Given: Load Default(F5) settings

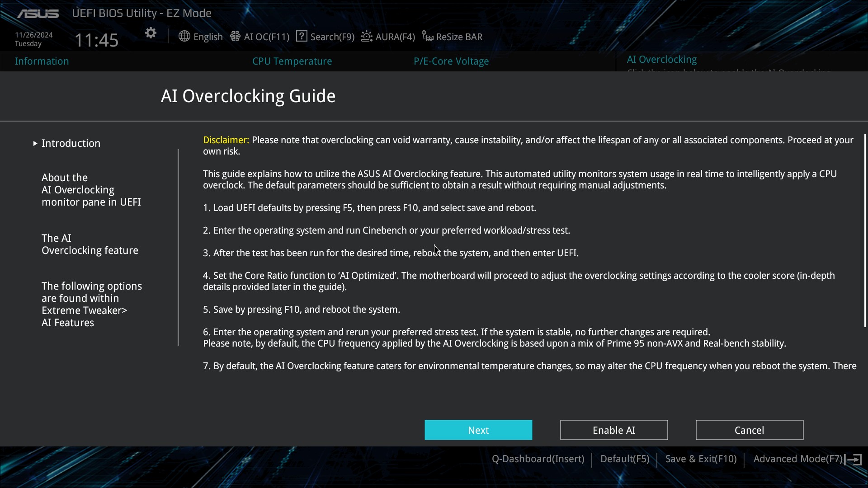Looking at the screenshot, I should click(625, 459).
